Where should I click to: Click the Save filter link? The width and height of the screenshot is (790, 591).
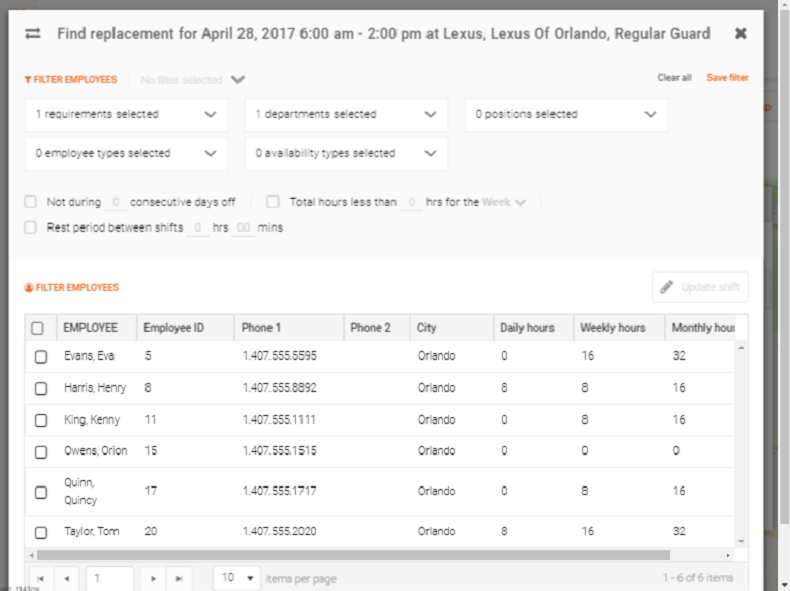(x=727, y=78)
